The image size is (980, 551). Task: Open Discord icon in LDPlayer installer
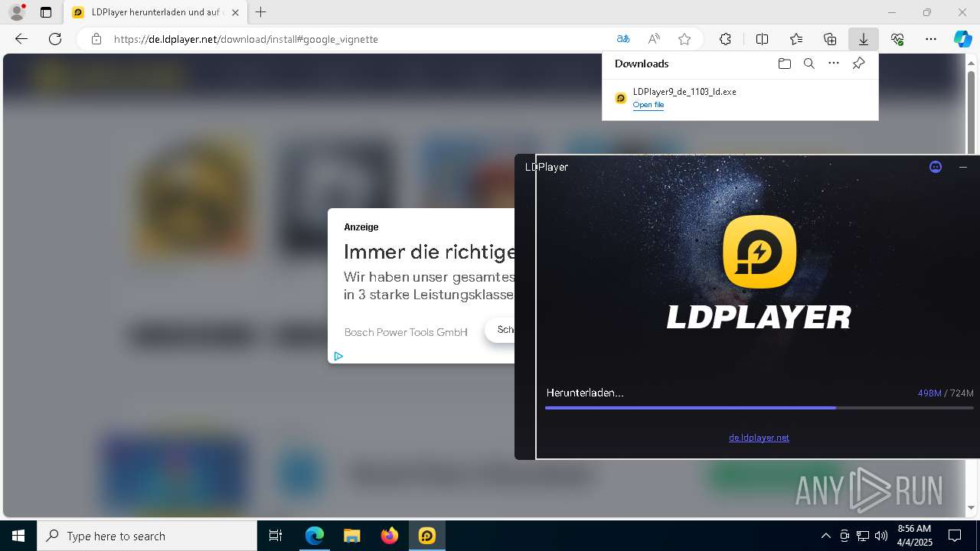pos(936,167)
